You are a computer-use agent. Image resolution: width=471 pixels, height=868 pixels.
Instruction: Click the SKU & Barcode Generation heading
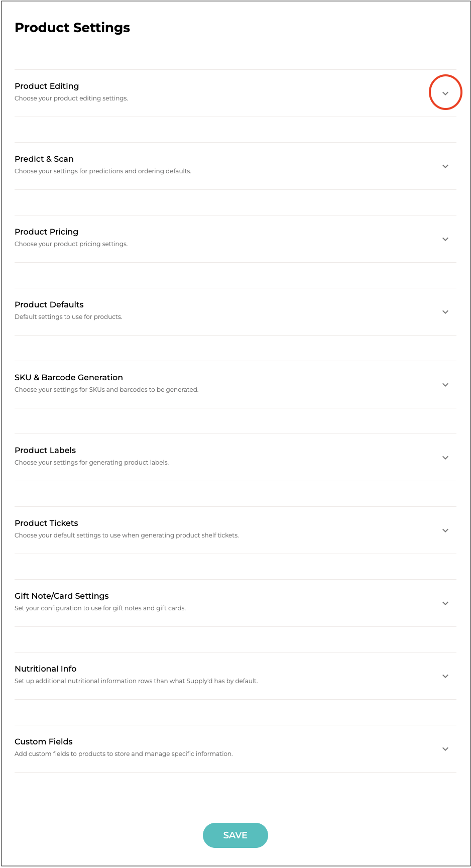click(x=69, y=378)
